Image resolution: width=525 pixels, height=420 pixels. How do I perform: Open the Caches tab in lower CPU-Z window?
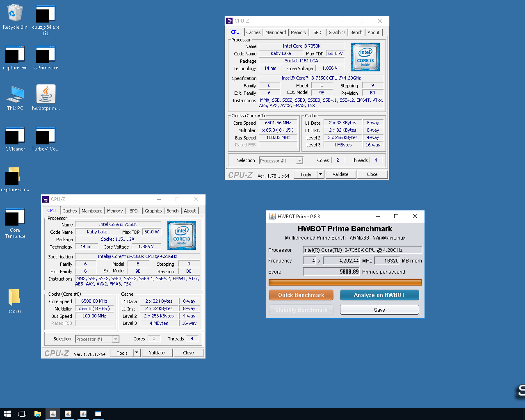69,211
